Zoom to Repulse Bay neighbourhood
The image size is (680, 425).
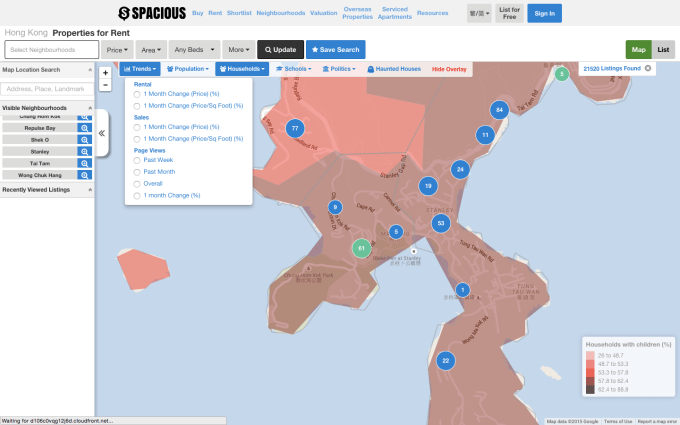85,129
